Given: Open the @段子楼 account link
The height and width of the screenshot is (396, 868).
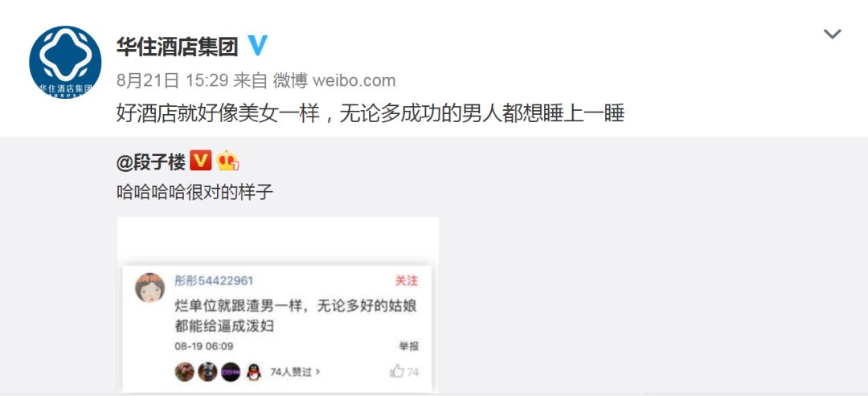Looking at the screenshot, I should pyautogui.click(x=150, y=162).
